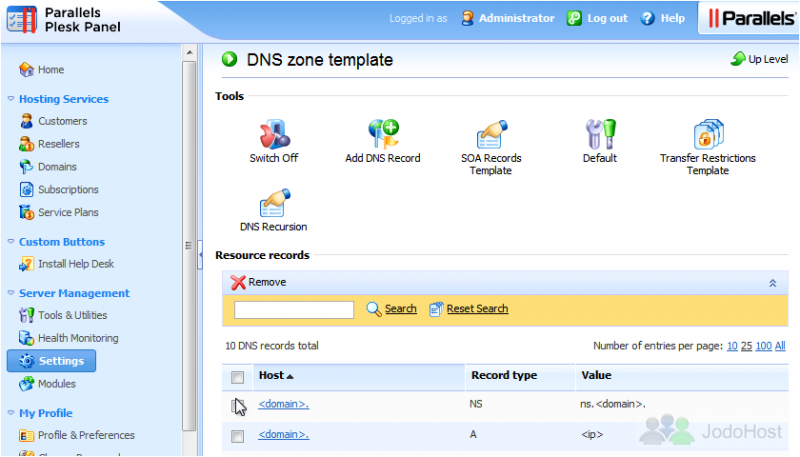The height and width of the screenshot is (457, 800).
Task: Click the magnifier Search icon
Action: tap(374, 309)
